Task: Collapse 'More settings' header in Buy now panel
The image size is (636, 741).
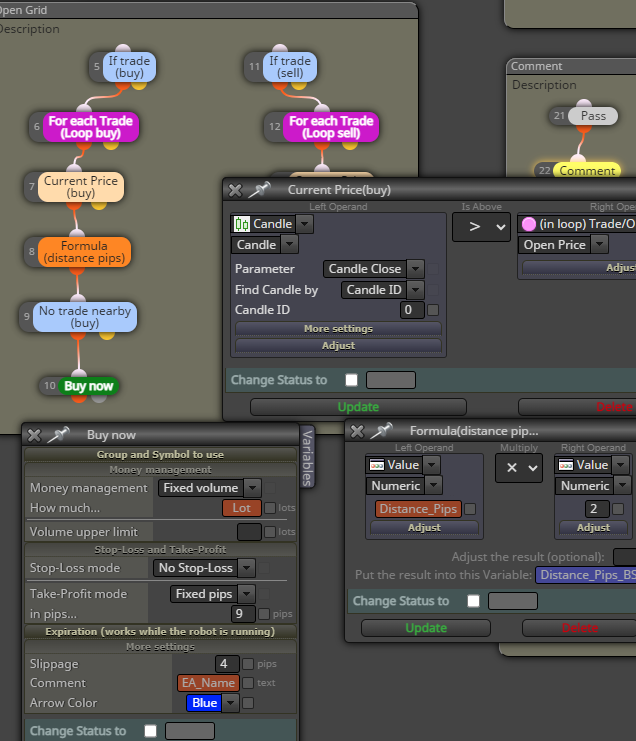Action: coord(160,647)
